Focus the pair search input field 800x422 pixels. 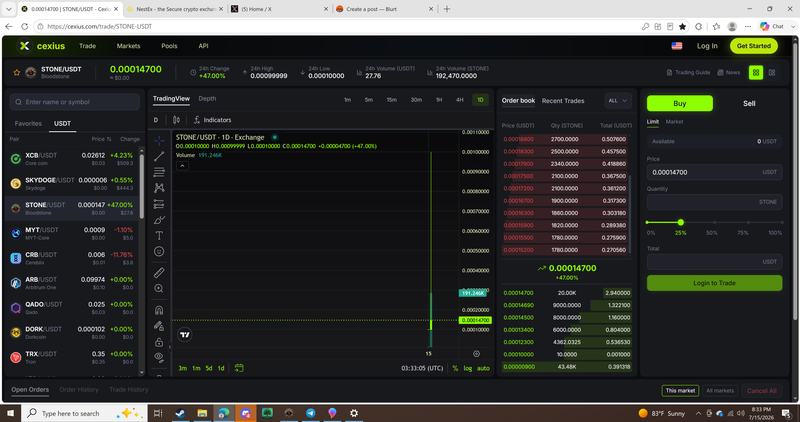click(74, 102)
